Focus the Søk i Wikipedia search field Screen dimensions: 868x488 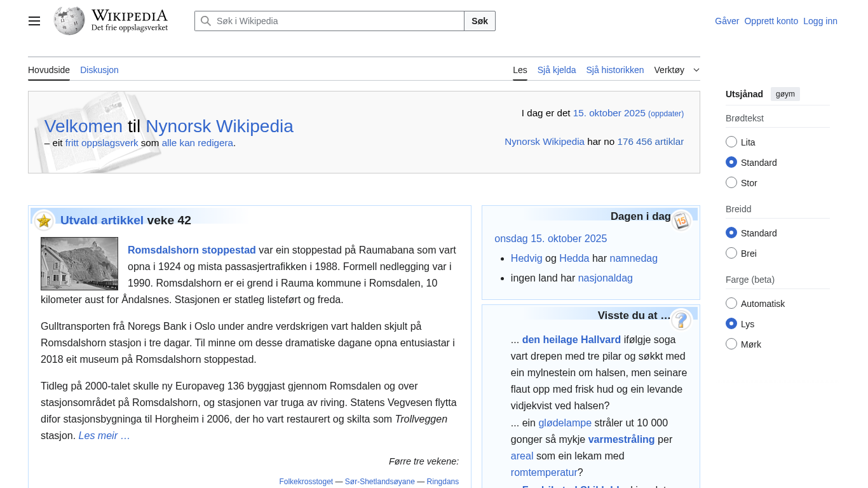coord(330,21)
